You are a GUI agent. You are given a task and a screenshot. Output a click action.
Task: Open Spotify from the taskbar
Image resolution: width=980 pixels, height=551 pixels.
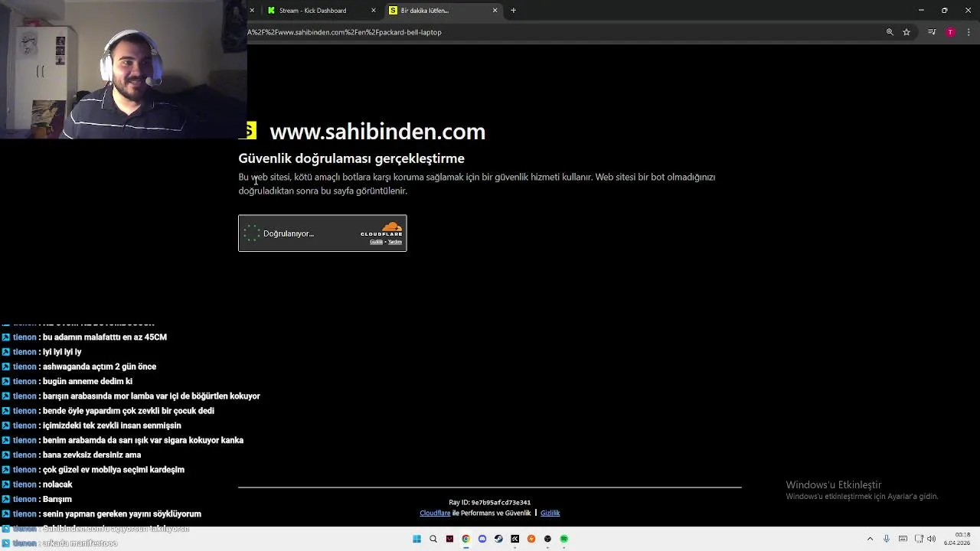[x=563, y=539]
